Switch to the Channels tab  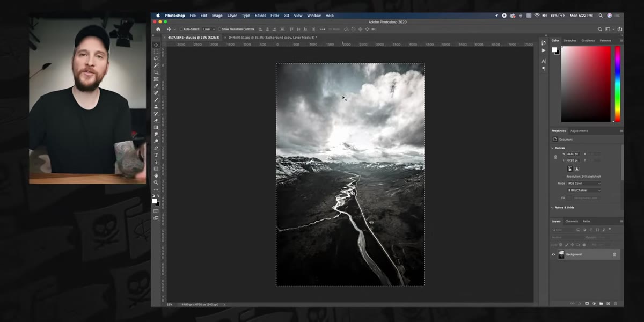(572, 221)
